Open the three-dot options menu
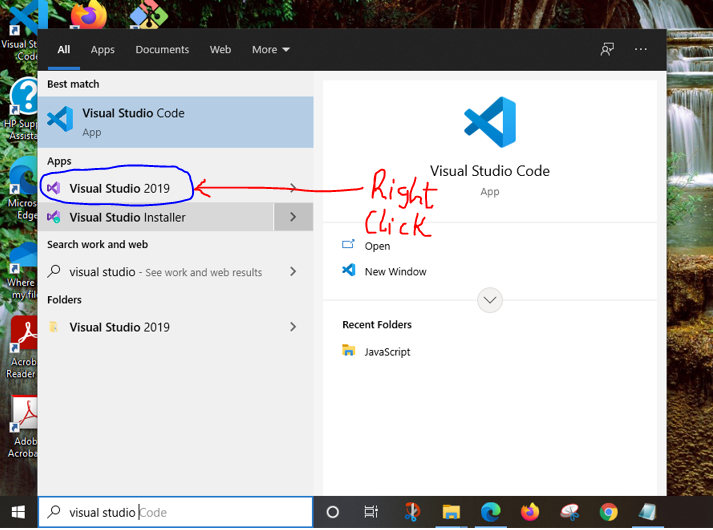 [641, 49]
